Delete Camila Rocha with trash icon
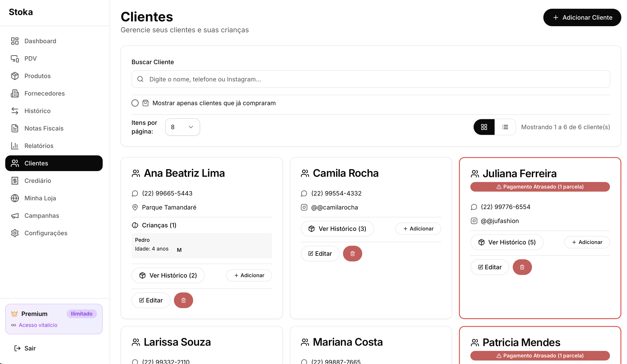The height and width of the screenshot is (364, 627). [353, 253]
